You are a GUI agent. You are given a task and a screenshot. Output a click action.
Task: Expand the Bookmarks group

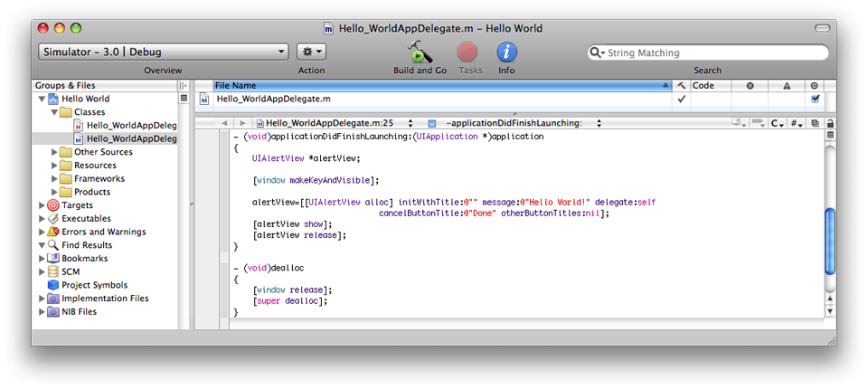tap(42, 258)
